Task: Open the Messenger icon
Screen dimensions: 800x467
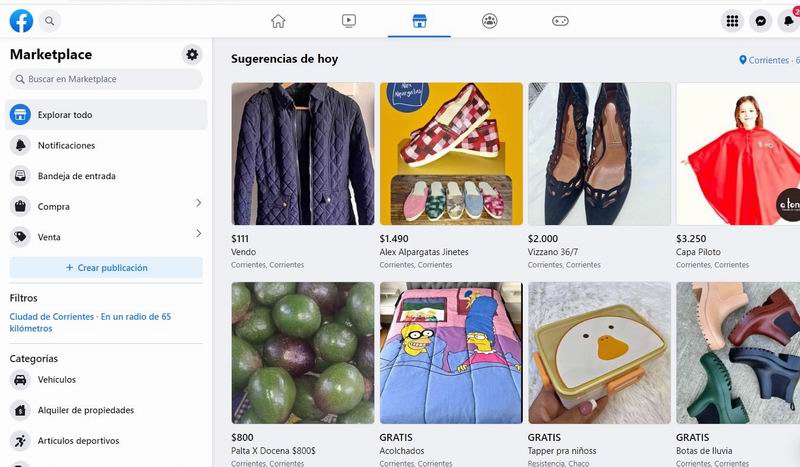Action: 760,21
